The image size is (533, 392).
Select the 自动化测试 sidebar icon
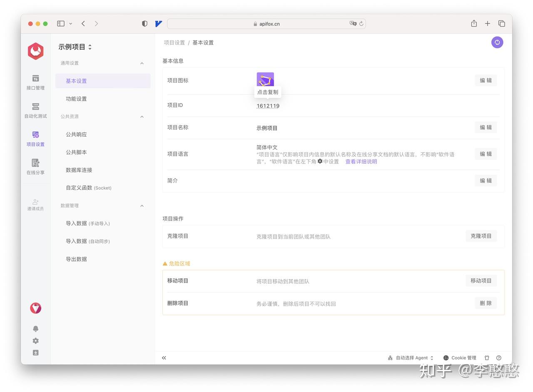pyautogui.click(x=35, y=111)
